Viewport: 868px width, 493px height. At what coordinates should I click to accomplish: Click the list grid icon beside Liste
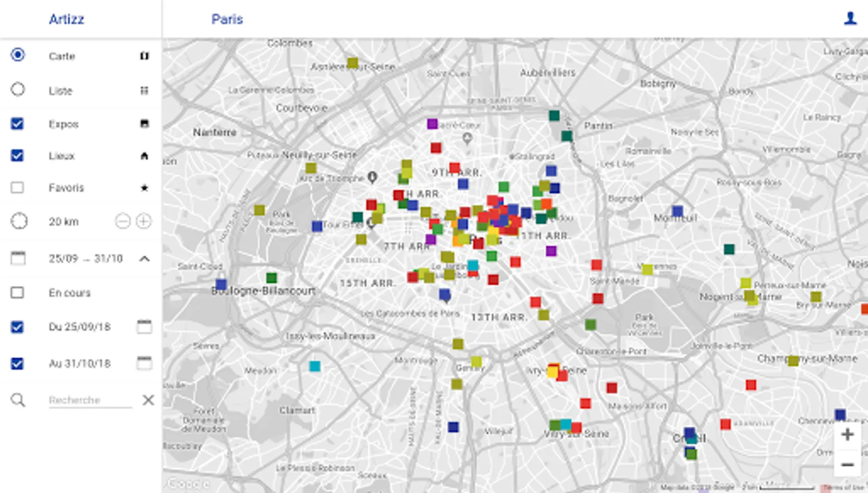coord(144,90)
